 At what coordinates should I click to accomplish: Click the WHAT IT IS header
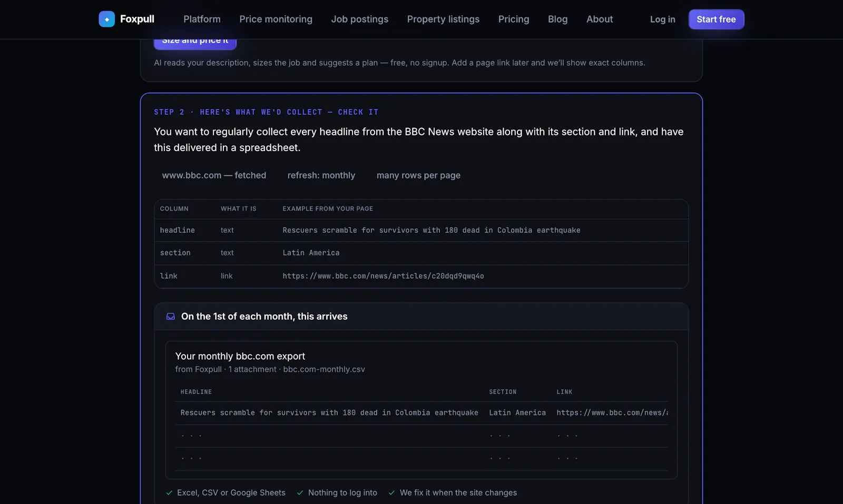(x=239, y=209)
